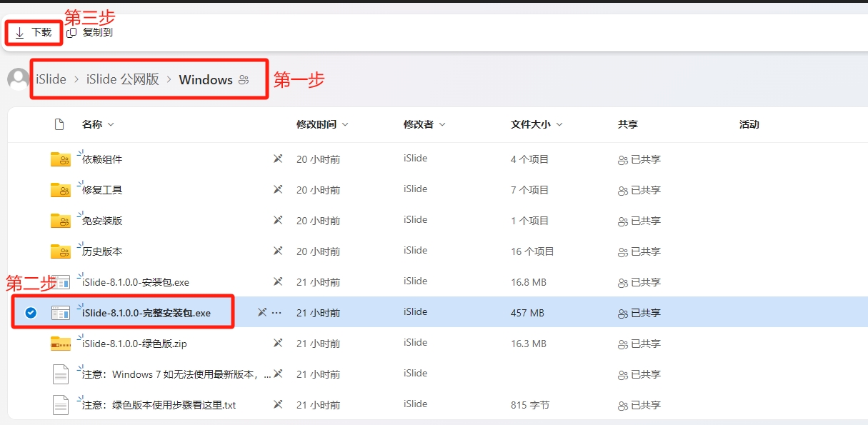Click the 绿色版.zip archive icon
Image resolution: width=868 pixels, height=425 pixels.
click(x=61, y=344)
